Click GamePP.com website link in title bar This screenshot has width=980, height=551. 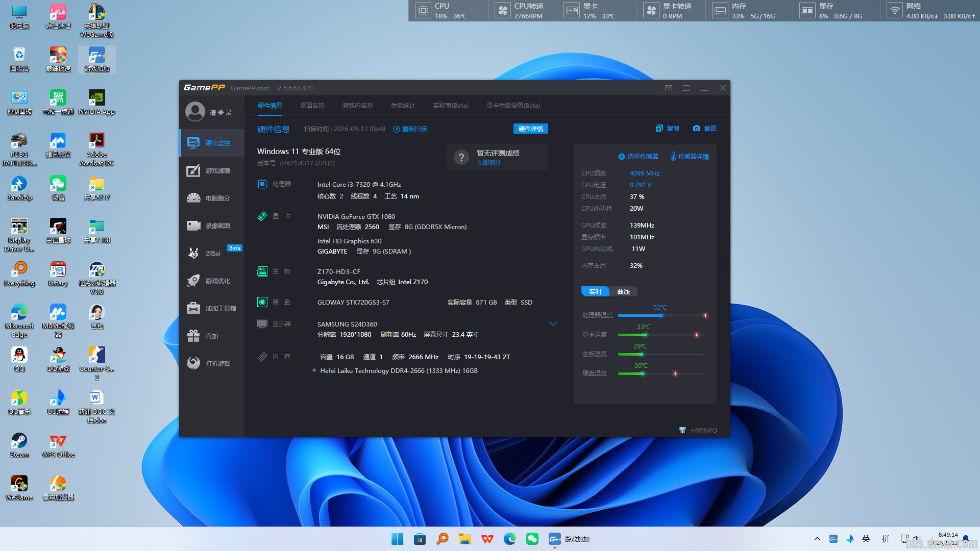click(x=250, y=88)
